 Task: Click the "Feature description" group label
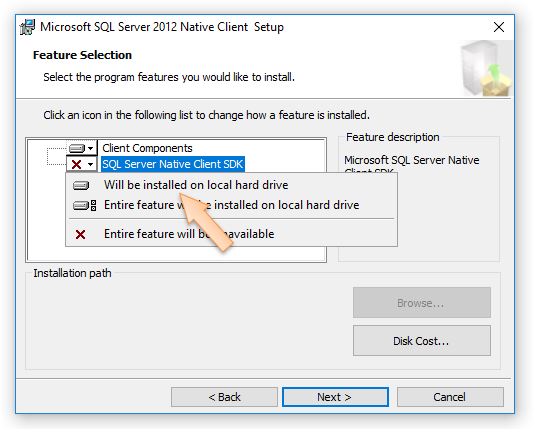[392, 137]
